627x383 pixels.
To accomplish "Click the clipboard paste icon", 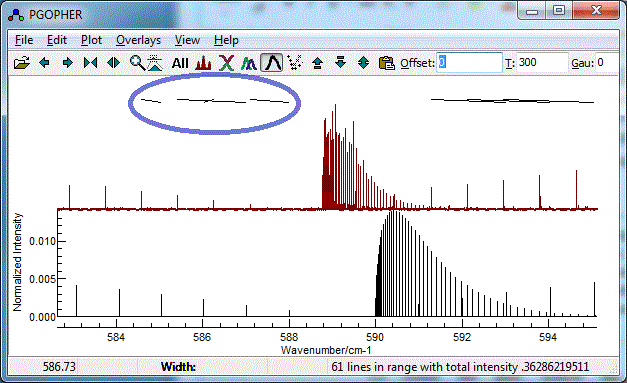I will (387, 63).
